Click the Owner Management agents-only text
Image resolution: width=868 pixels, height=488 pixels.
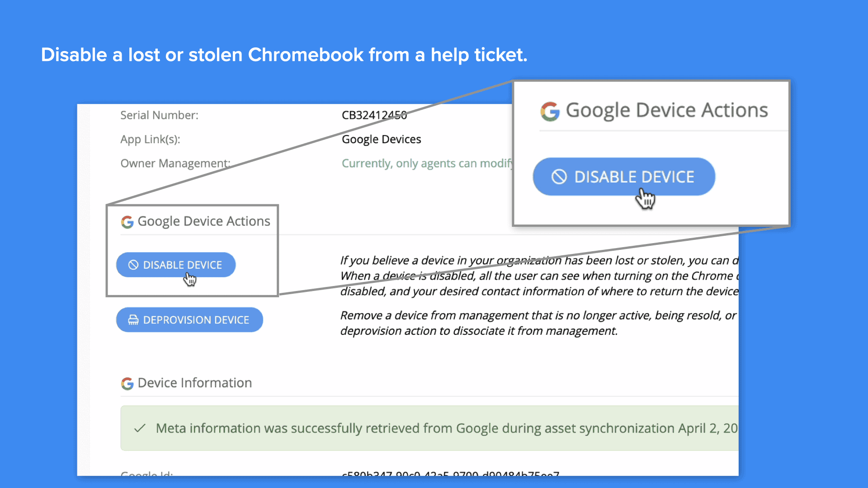(x=427, y=163)
